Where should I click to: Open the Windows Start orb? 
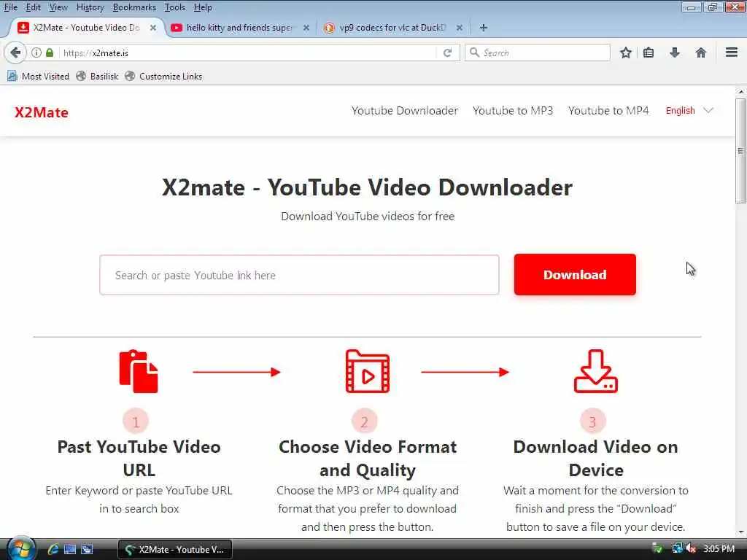coord(20,548)
